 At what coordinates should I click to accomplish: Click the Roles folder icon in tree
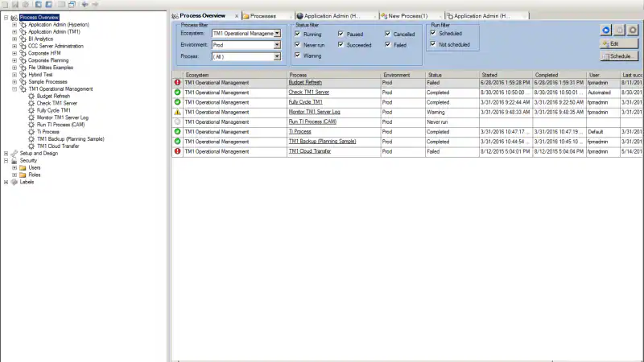pos(23,175)
